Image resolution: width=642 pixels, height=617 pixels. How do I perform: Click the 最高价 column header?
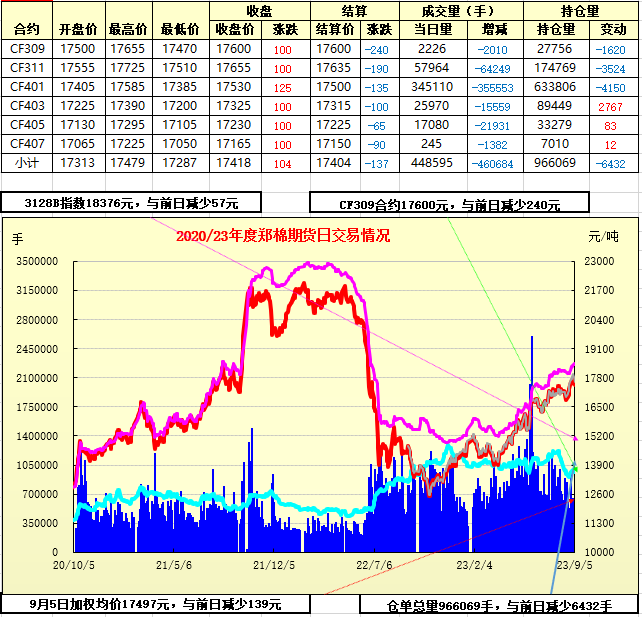tap(127, 29)
